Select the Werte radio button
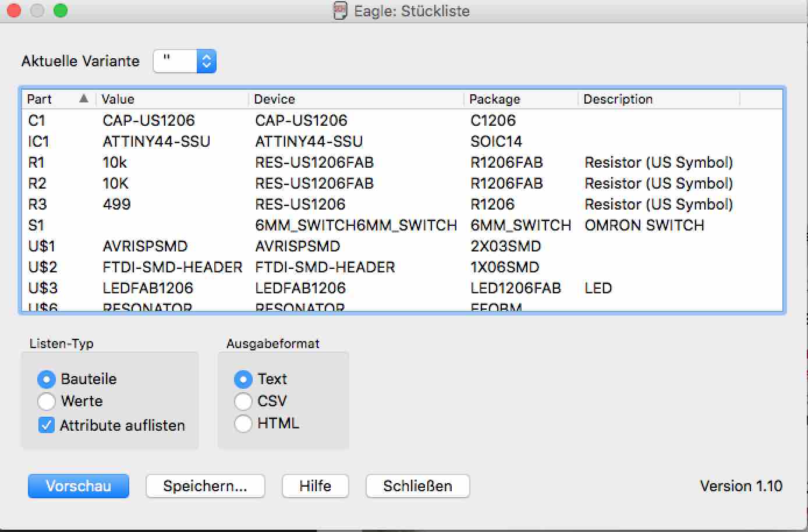The width and height of the screenshot is (808, 532). tap(47, 402)
